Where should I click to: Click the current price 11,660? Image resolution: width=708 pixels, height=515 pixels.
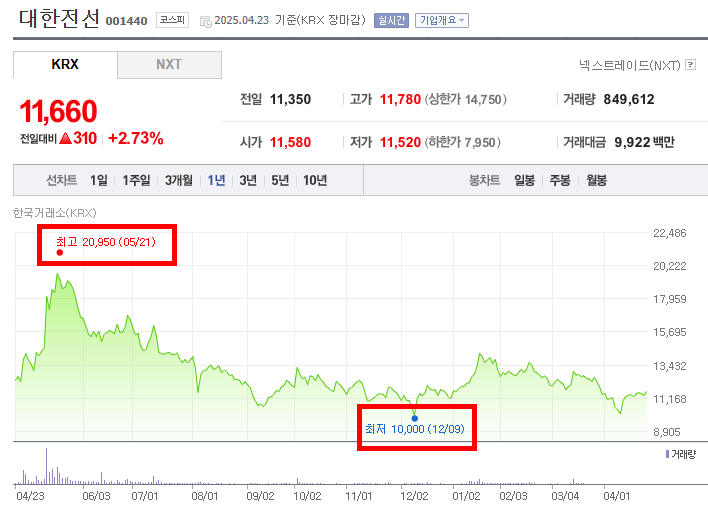coord(58,111)
